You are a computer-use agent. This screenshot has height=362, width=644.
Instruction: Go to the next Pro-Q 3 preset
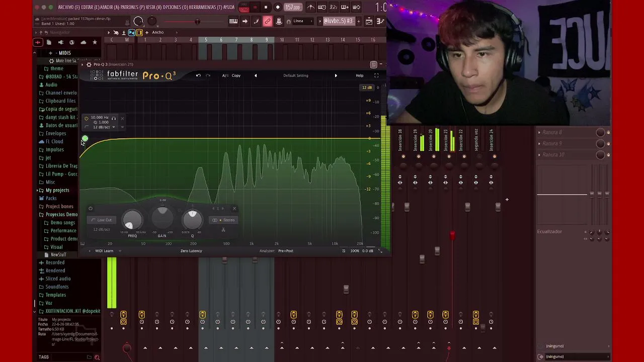coord(336,75)
